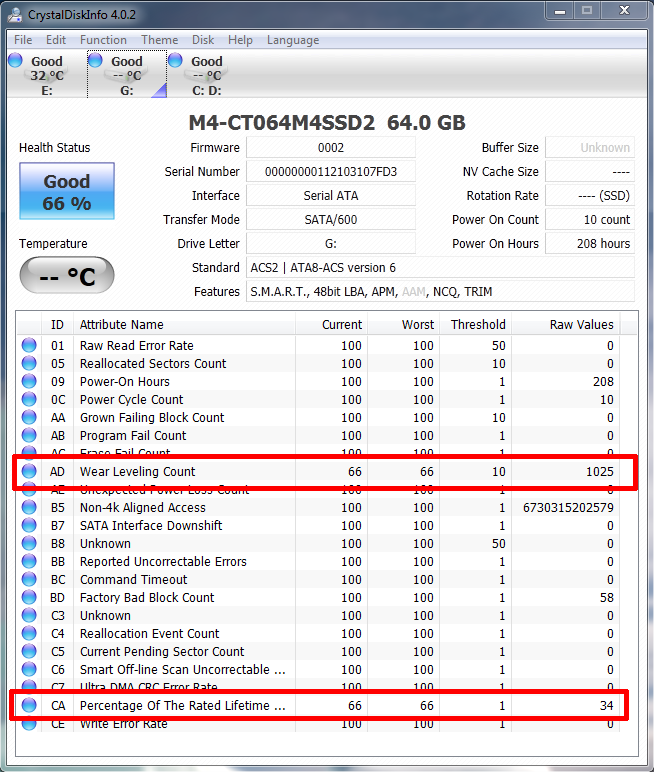Image resolution: width=654 pixels, height=772 pixels.
Task: Click the status orb for Reallocated Sectors Count
Action: 29,363
